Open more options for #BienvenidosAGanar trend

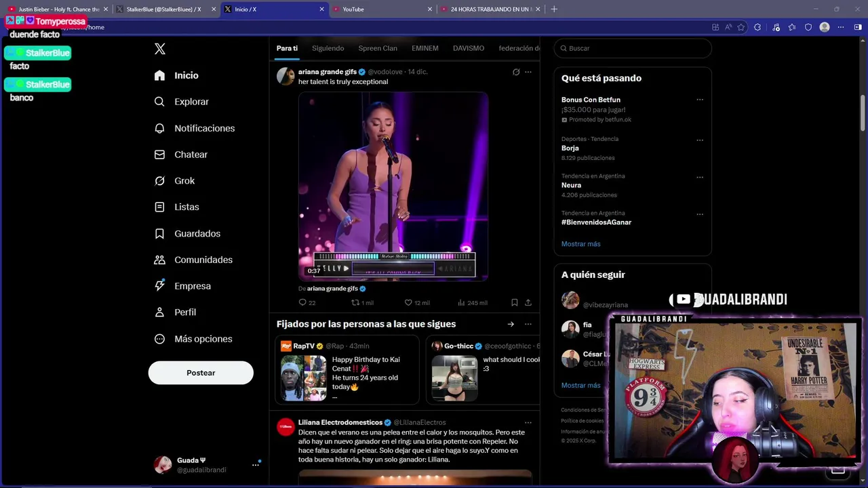[x=700, y=214]
